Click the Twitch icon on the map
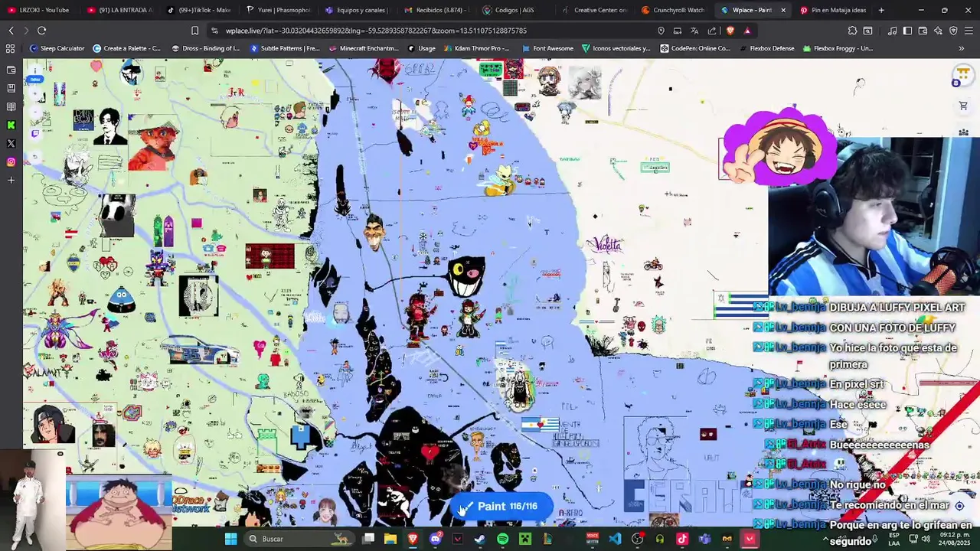 point(35,134)
